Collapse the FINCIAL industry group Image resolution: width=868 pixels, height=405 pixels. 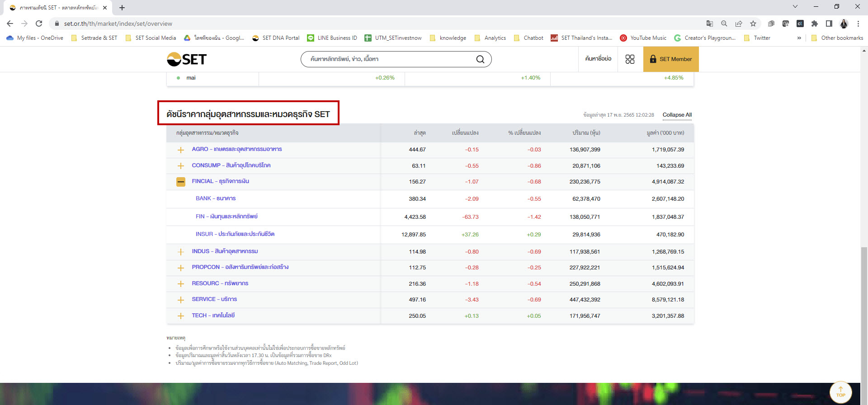[x=181, y=182]
